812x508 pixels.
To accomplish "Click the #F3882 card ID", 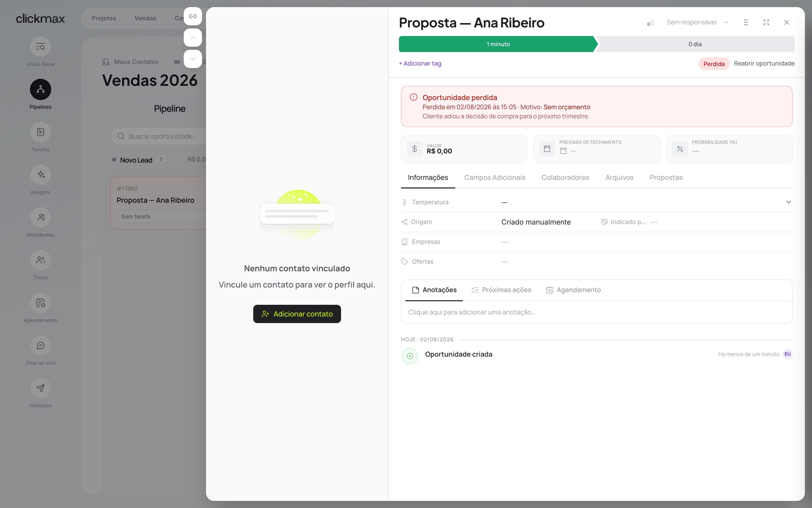I will pos(127,188).
